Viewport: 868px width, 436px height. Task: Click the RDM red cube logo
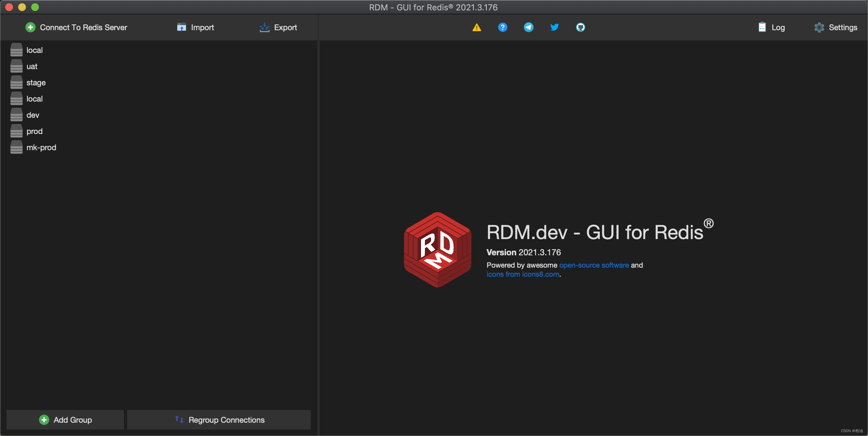(x=437, y=250)
